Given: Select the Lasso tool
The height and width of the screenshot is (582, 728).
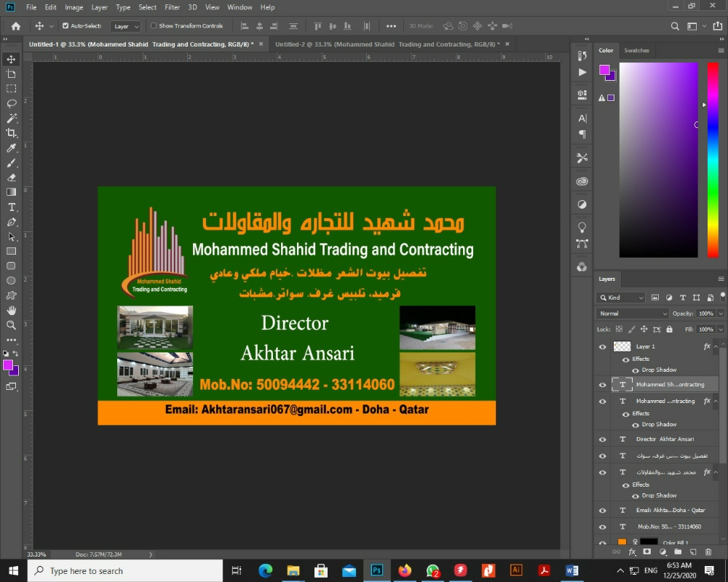Looking at the screenshot, I should pos(12,103).
